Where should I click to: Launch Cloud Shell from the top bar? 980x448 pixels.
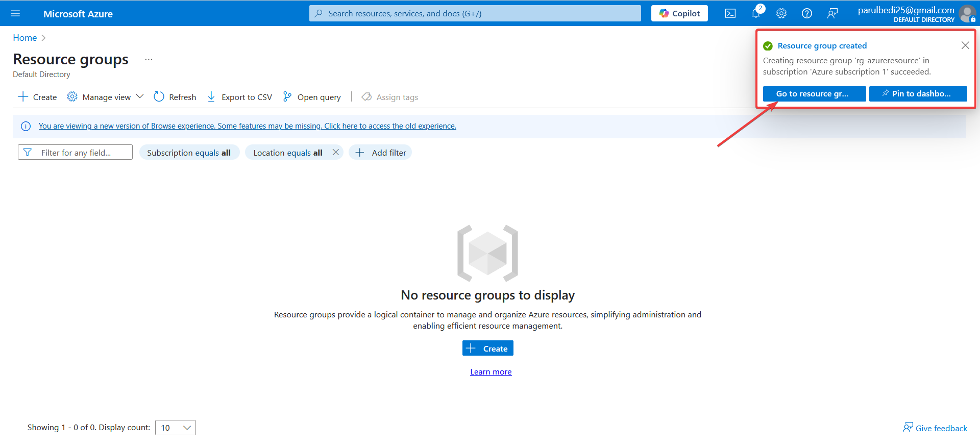tap(730, 13)
